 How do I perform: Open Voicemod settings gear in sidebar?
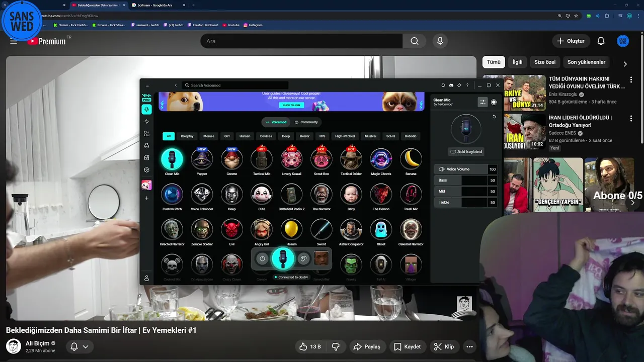pyautogui.click(x=146, y=170)
